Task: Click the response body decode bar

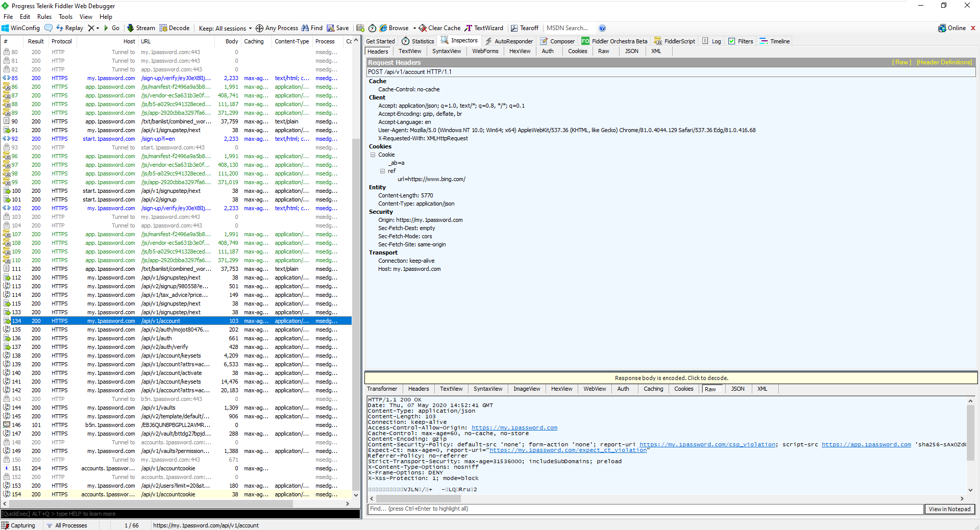Action: pyautogui.click(x=671, y=378)
